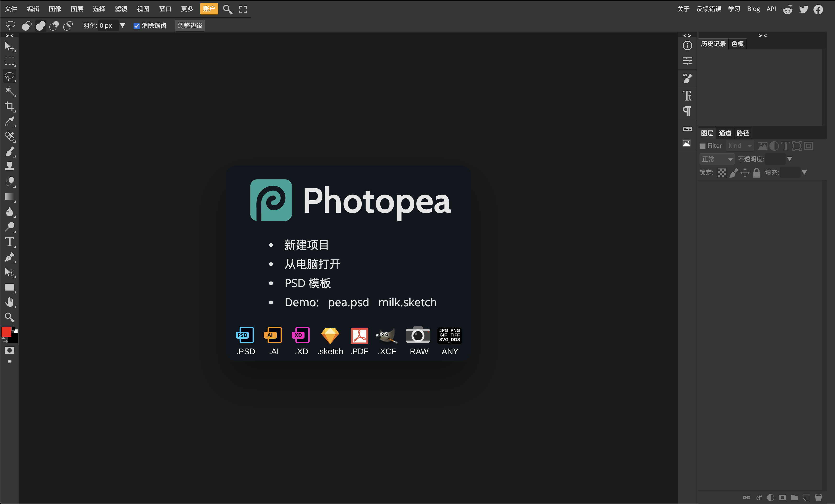This screenshot has height=504, width=835.
Task: Switch to the 通道 tab
Action: (725, 133)
